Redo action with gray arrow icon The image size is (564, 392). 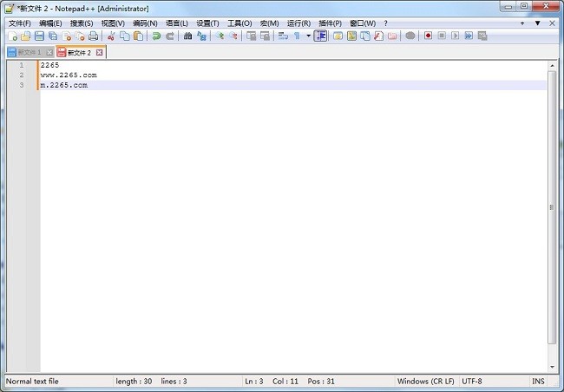tap(170, 36)
